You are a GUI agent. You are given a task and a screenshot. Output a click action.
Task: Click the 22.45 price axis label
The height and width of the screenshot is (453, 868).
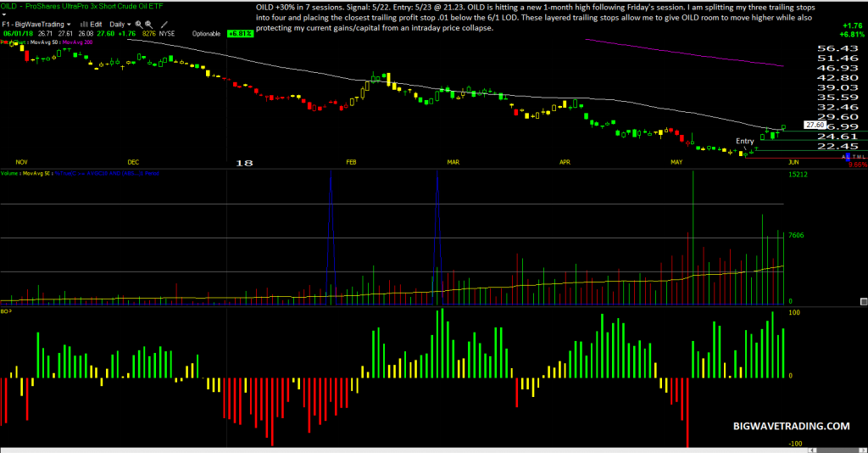point(837,146)
